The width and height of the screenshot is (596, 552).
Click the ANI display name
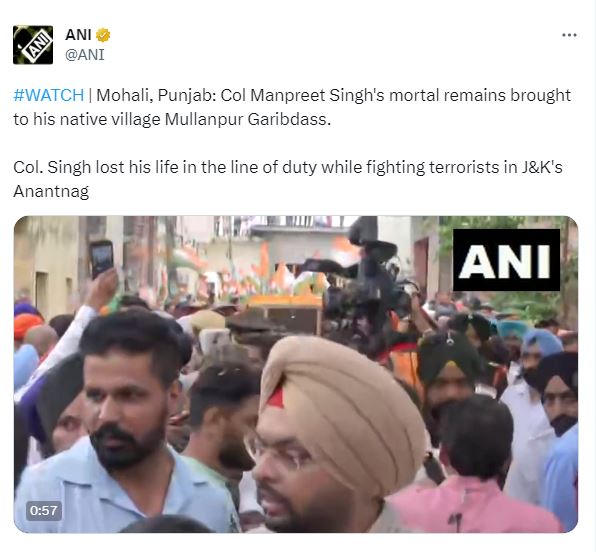[x=78, y=35]
